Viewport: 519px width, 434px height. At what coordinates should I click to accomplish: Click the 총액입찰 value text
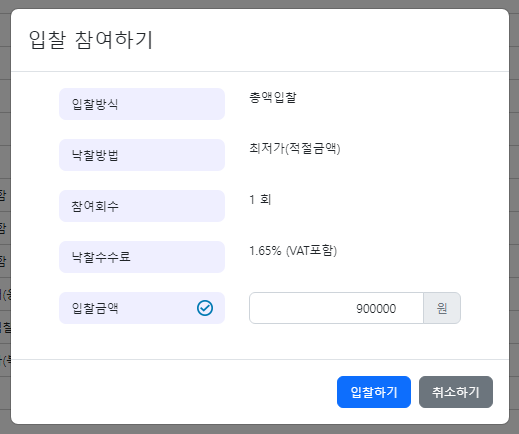(273, 97)
